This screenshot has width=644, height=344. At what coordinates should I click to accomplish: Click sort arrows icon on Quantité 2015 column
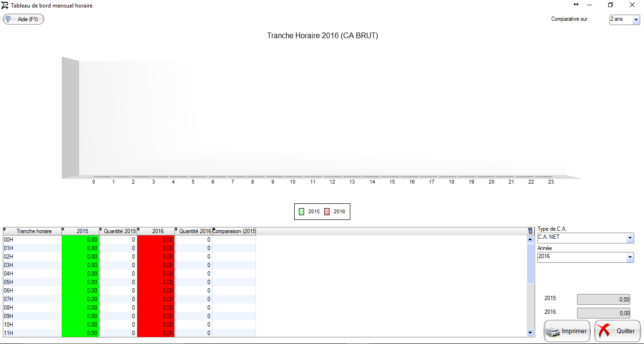pyautogui.click(x=101, y=230)
